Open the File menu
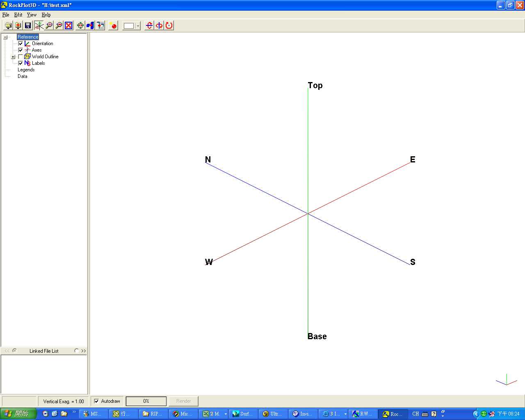The width and height of the screenshot is (525, 420). (6, 15)
